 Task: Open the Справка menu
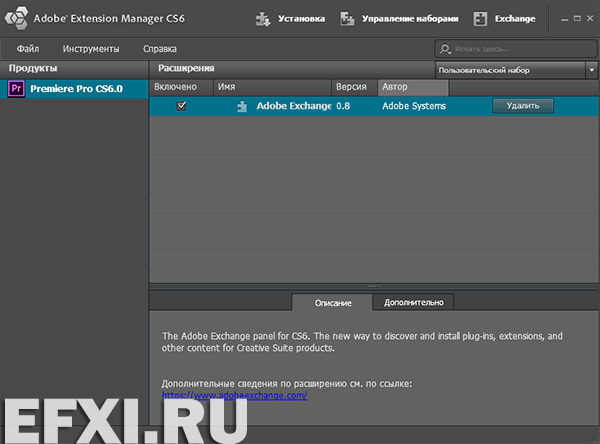(x=160, y=49)
